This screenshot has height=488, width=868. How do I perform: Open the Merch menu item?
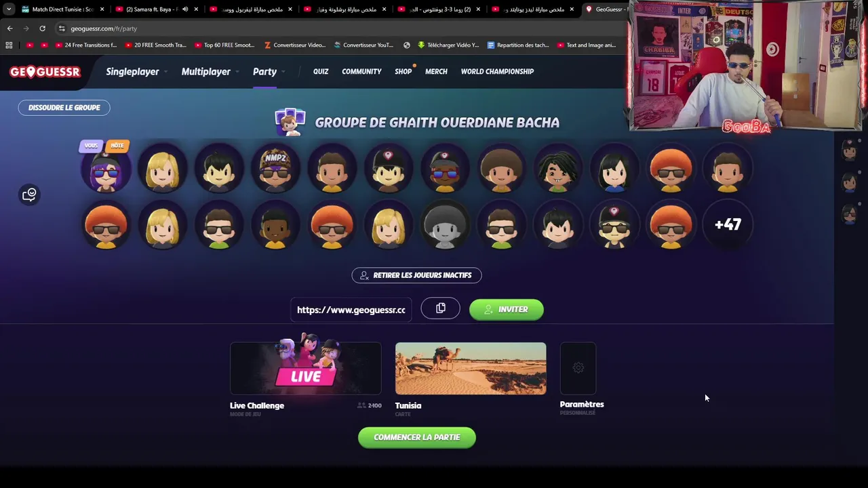tap(436, 71)
